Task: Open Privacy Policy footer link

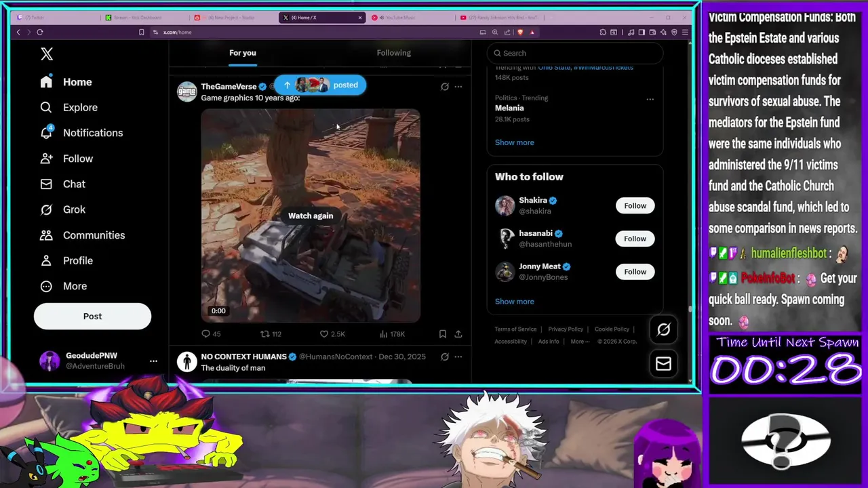Action: pyautogui.click(x=566, y=329)
